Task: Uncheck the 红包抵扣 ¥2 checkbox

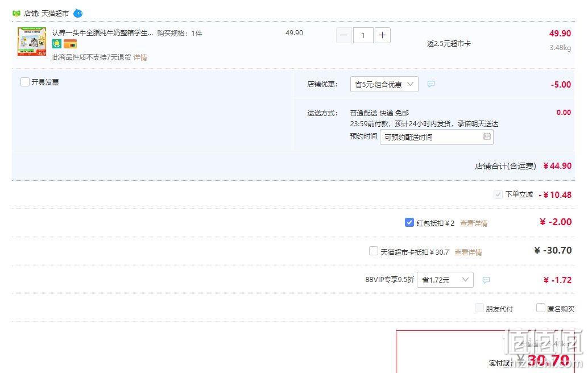Action: tap(409, 222)
